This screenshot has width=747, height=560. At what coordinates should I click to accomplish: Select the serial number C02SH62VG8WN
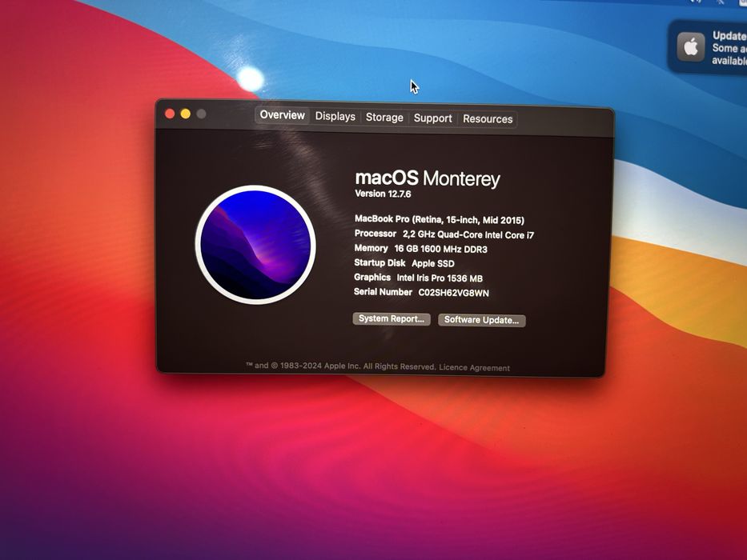click(453, 293)
